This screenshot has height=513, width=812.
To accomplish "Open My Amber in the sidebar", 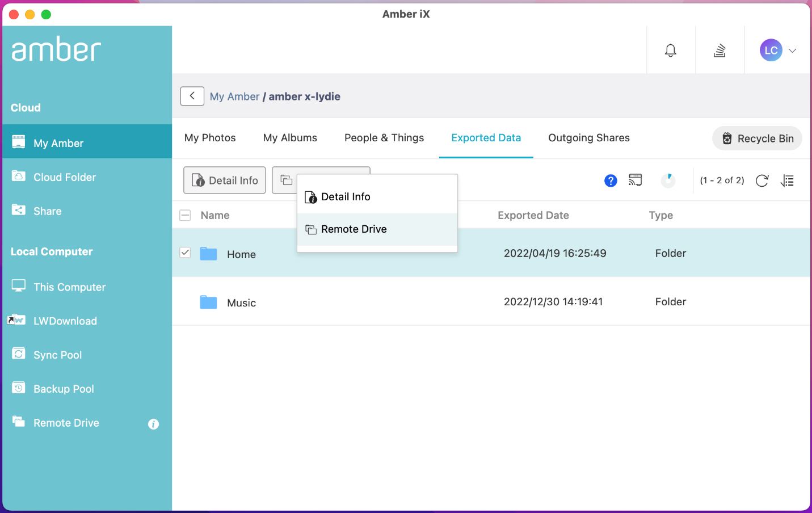I will click(x=87, y=142).
